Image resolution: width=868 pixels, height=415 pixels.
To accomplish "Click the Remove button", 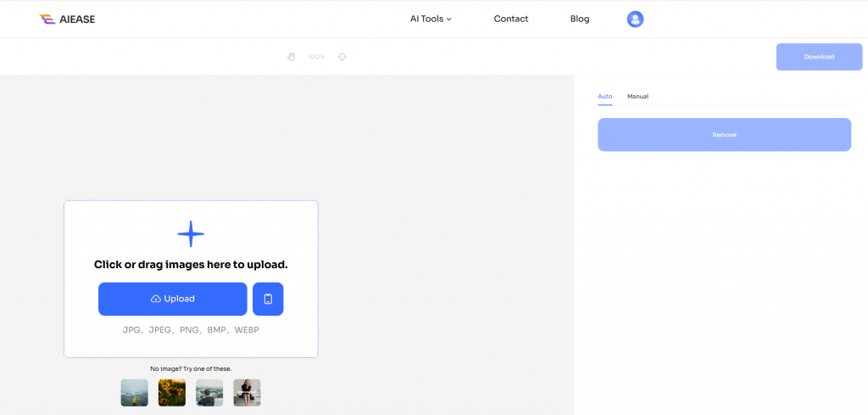I will pos(724,135).
